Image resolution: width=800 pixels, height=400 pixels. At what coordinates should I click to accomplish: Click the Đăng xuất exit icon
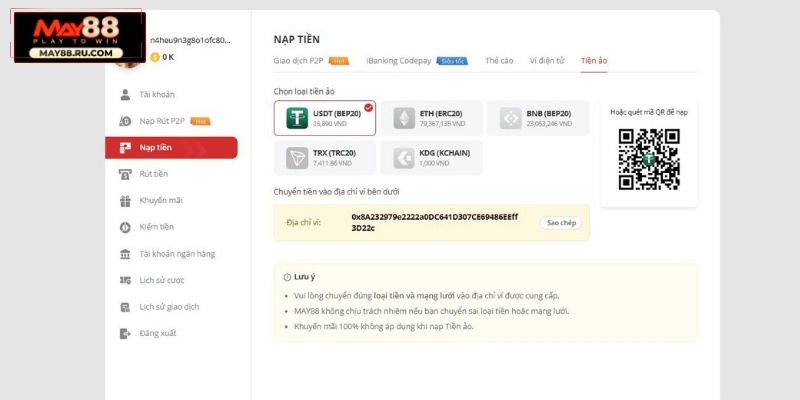125,334
